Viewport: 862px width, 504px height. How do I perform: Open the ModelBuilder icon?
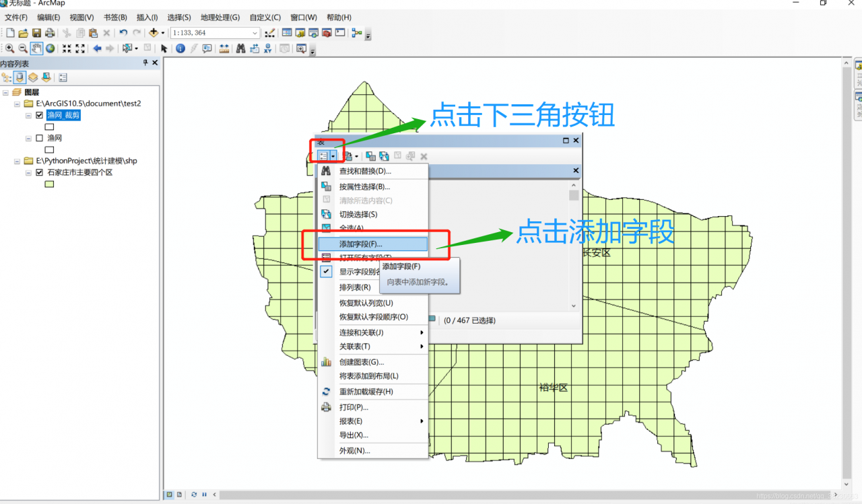point(356,32)
